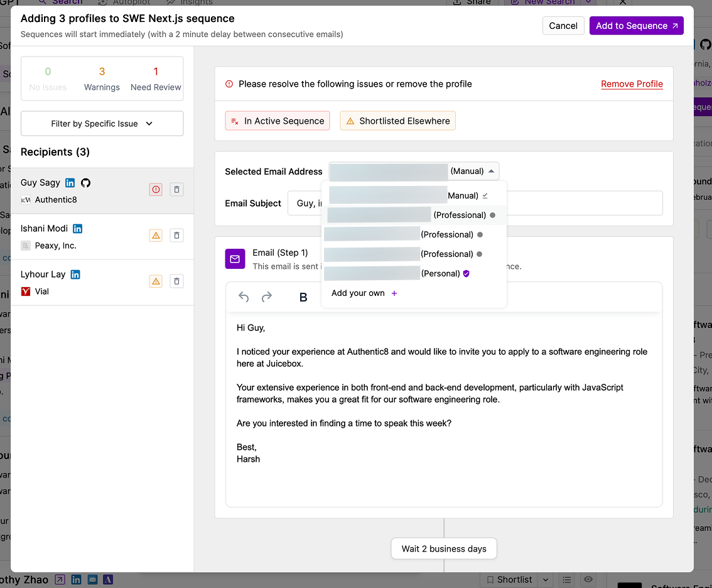The height and width of the screenshot is (588, 712).
Task: Open Lyhour Lay's LinkedIn icon
Action: pos(75,275)
